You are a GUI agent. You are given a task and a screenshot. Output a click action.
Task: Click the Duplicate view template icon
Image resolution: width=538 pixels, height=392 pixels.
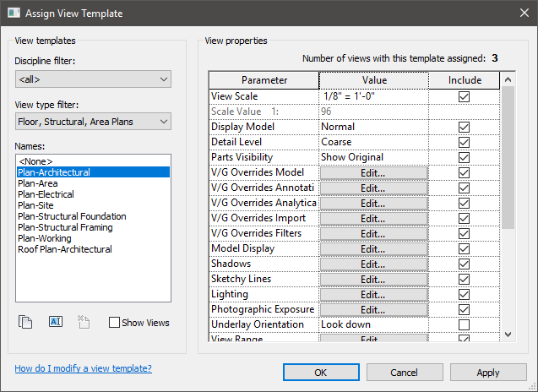(x=25, y=322)
